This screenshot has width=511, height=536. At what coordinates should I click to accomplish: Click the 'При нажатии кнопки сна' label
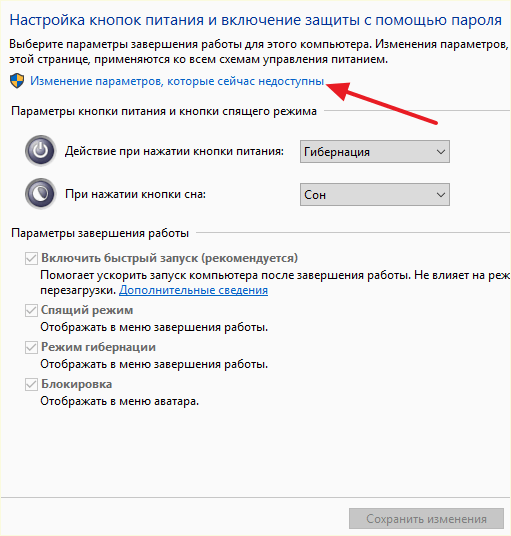(x=135, y=194)
